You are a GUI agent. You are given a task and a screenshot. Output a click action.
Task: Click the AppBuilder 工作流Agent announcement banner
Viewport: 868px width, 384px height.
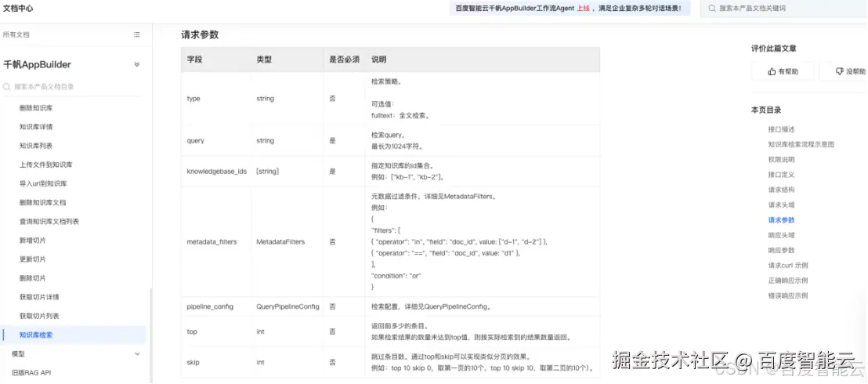pos(570,9)
